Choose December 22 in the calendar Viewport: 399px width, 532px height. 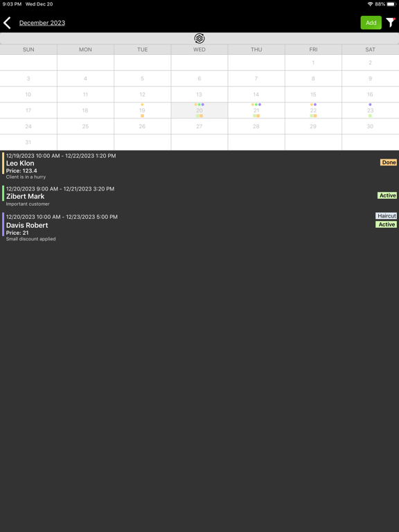(313, 110)
